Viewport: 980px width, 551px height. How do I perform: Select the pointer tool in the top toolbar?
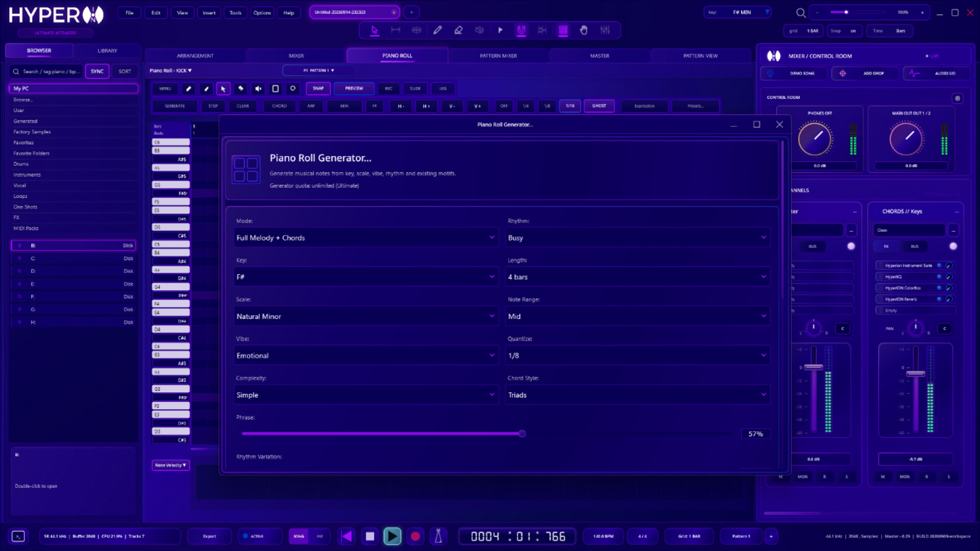[x=375, y=30]
